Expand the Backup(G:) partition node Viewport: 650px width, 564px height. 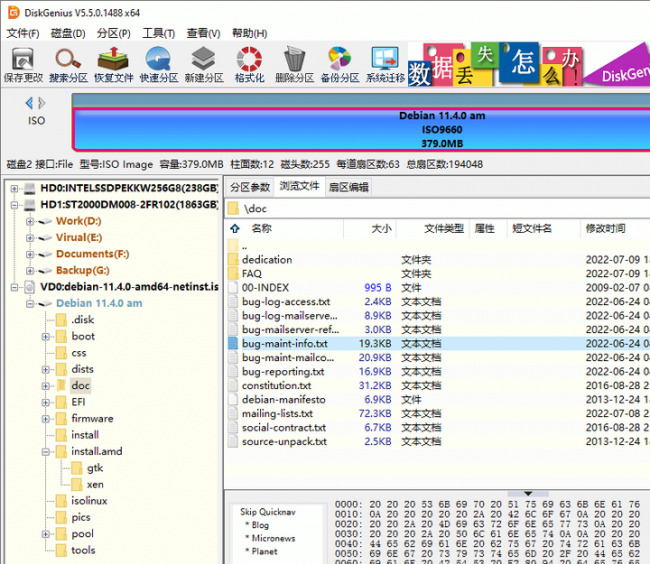(x=29, y=271)
